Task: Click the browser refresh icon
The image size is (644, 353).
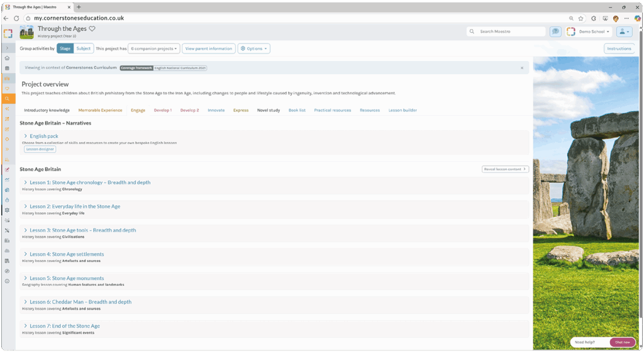Action: (16, 18)
